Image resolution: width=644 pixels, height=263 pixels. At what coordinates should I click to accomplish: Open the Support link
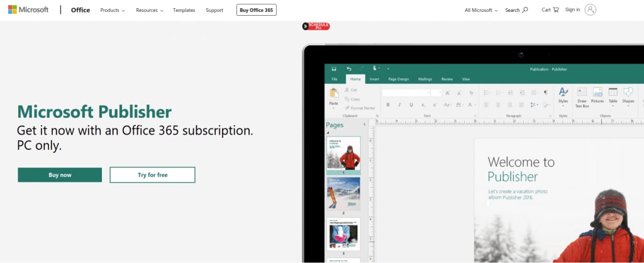pos(214,10)
